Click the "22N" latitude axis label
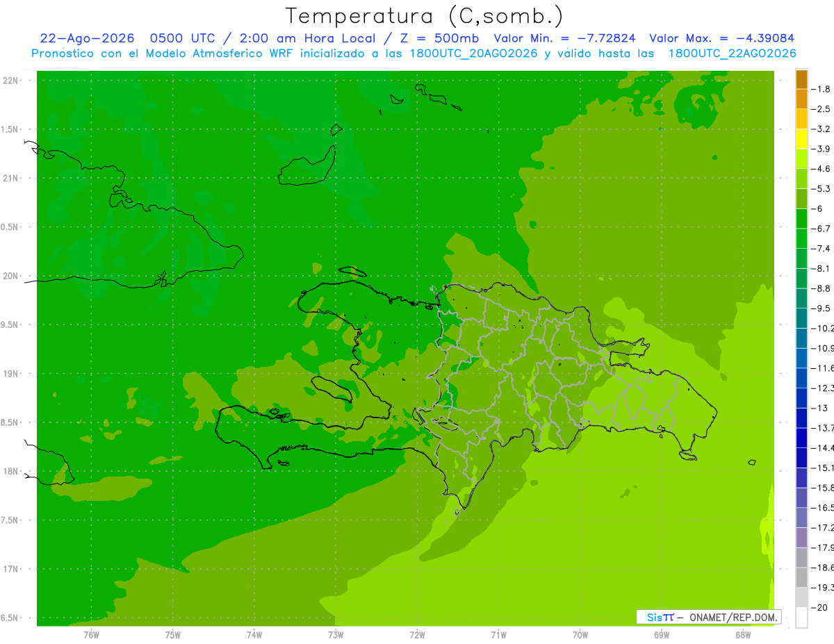This screenshot has width=834, height=644. (12, 81)
